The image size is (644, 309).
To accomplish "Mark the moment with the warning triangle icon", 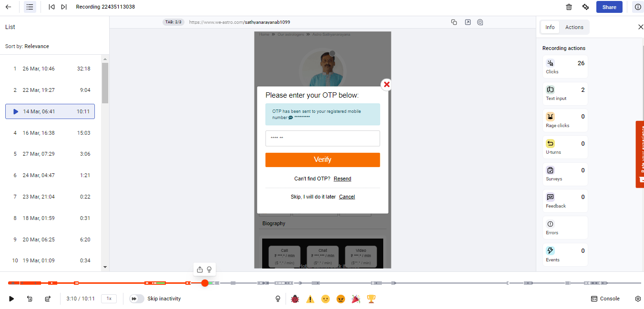I will pos(310,299).
